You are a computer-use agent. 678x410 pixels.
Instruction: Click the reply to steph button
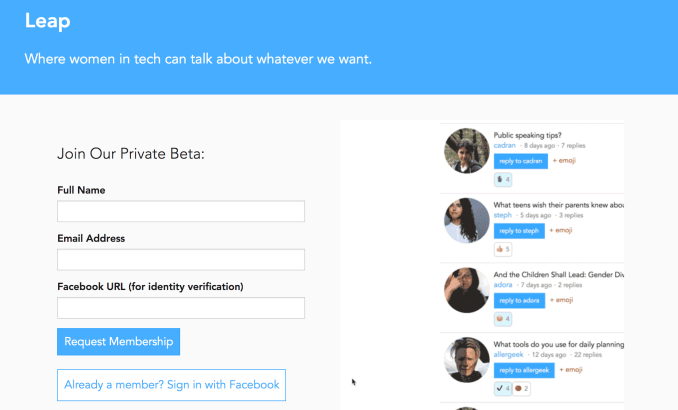520,231
